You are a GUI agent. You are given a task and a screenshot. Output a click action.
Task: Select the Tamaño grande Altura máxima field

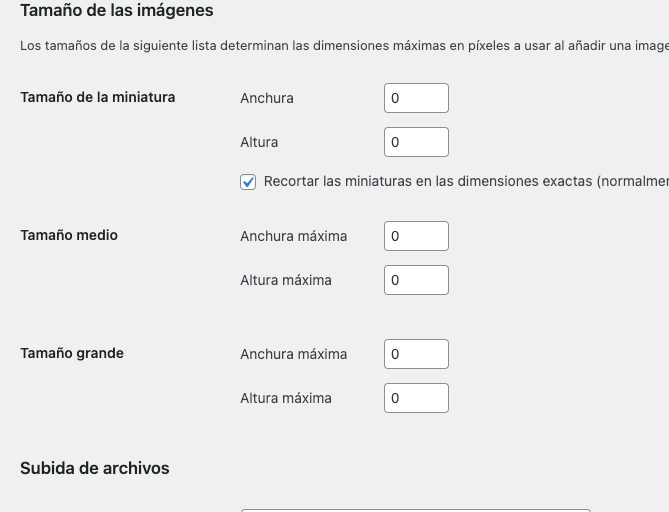click(x=416, y=398)
